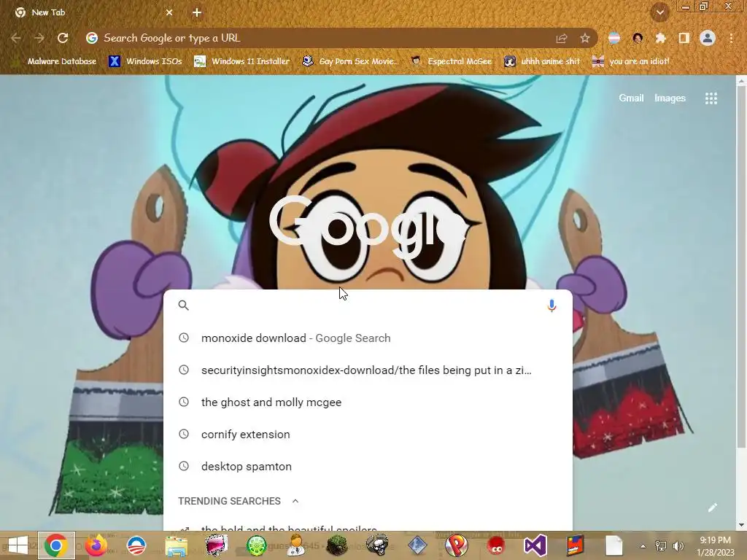The height and width of the screenshot is (560, 747).
Task: Show hidden system tray icons
Action: click(643, 546)
